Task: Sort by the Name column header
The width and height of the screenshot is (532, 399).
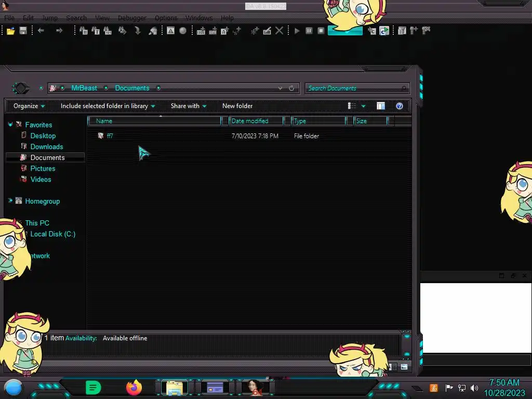Action: tap(155, 121)
